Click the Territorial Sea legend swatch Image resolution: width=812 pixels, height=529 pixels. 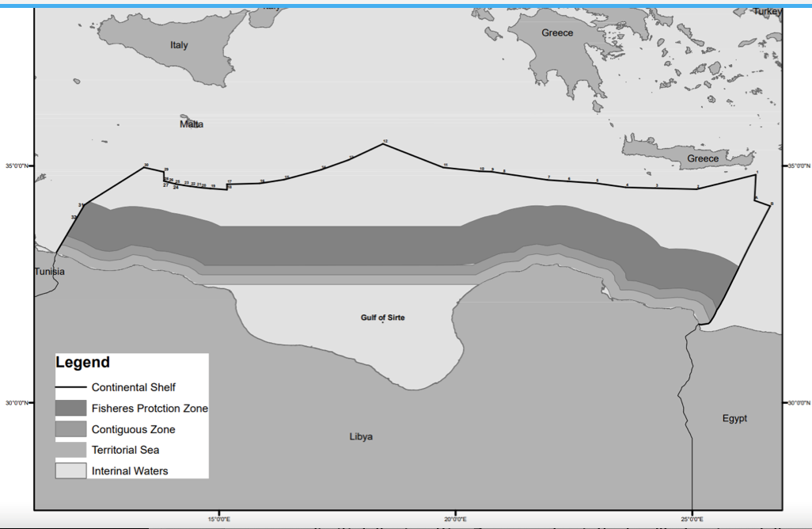[x=71, y=450]
